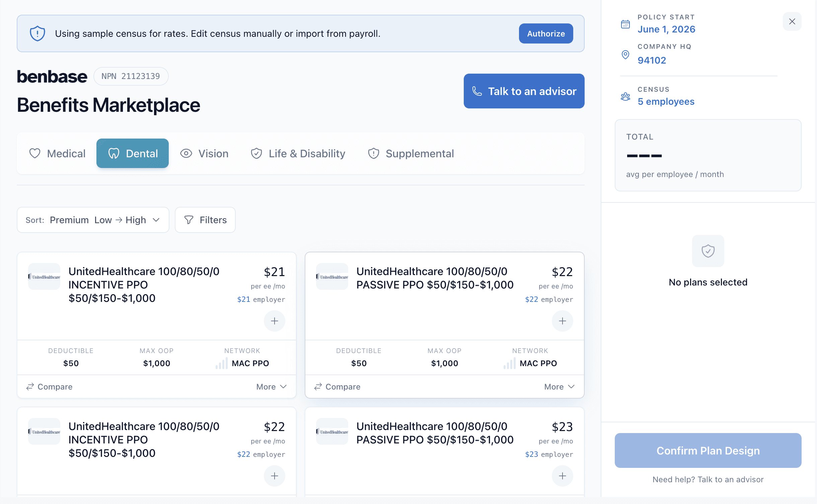Click Confirm Plan Design button
The image size is (817, 504).
point(708,450)
